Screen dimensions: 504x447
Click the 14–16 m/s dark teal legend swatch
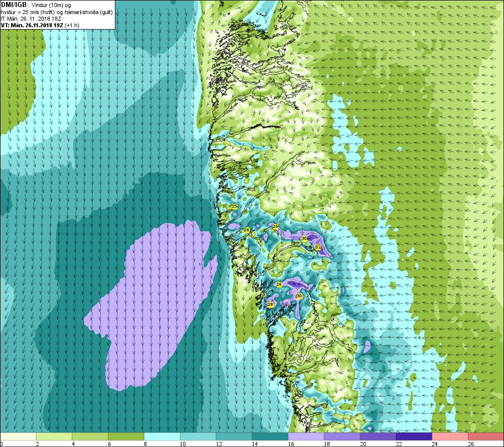click(270, 436)
